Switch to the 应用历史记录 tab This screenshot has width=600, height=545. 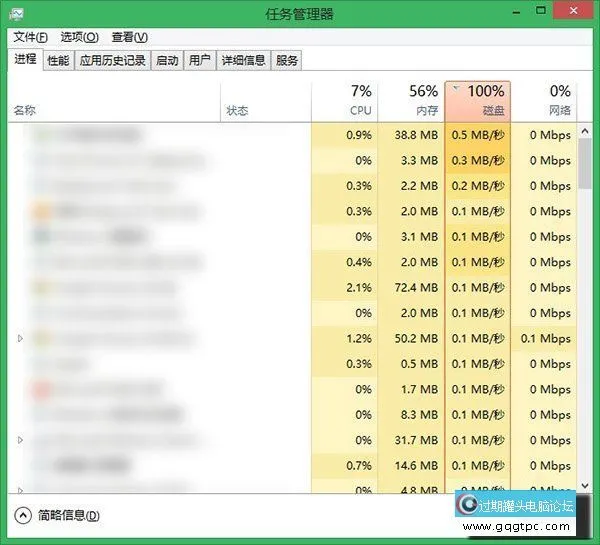coord(112,60)
